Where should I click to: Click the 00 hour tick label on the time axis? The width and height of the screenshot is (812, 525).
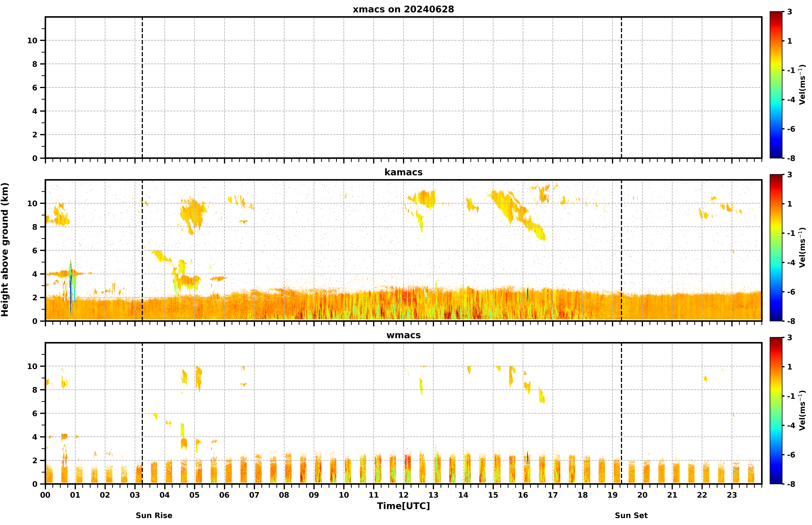[x=45, y=495]
